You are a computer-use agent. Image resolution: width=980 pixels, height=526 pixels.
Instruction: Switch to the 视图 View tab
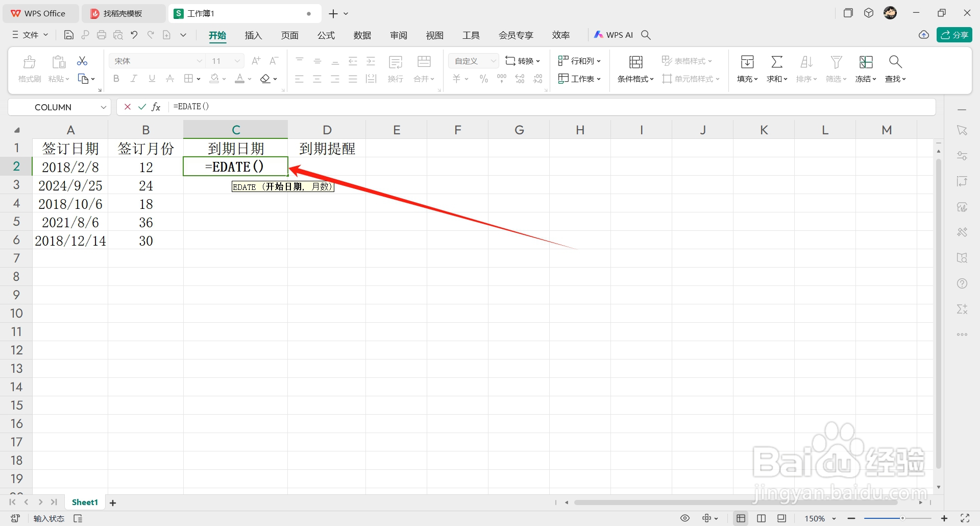pos(435,35)
